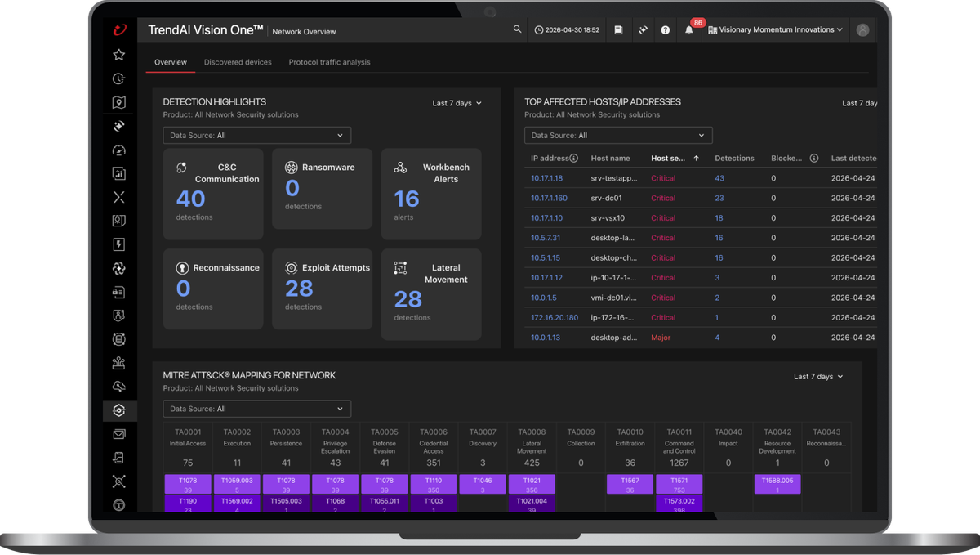The width and height of the screenshot is (980, 555).
Task: Open the help question mark icon
Action: (666, 30)
